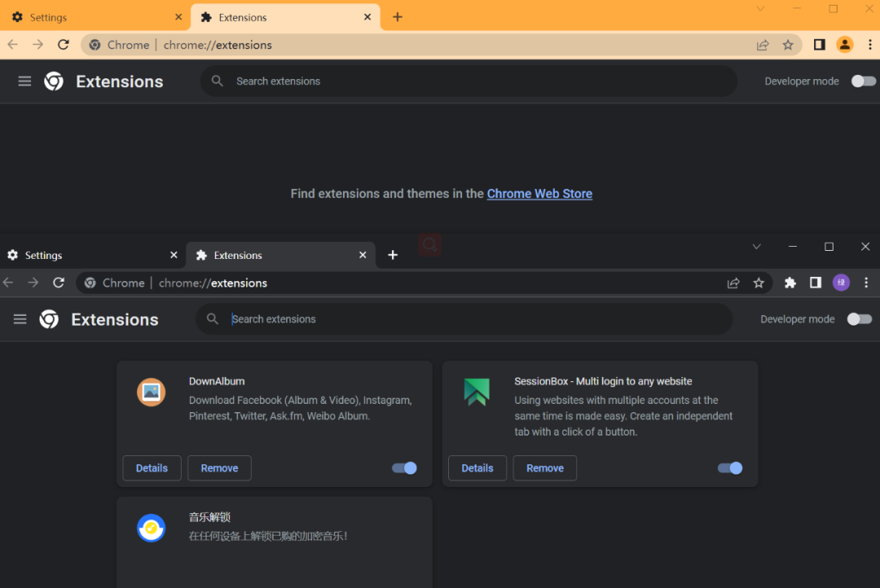Open purple profile avatar in dark window
This screenshot has width=880, height=588.
[x=841, y=283]
